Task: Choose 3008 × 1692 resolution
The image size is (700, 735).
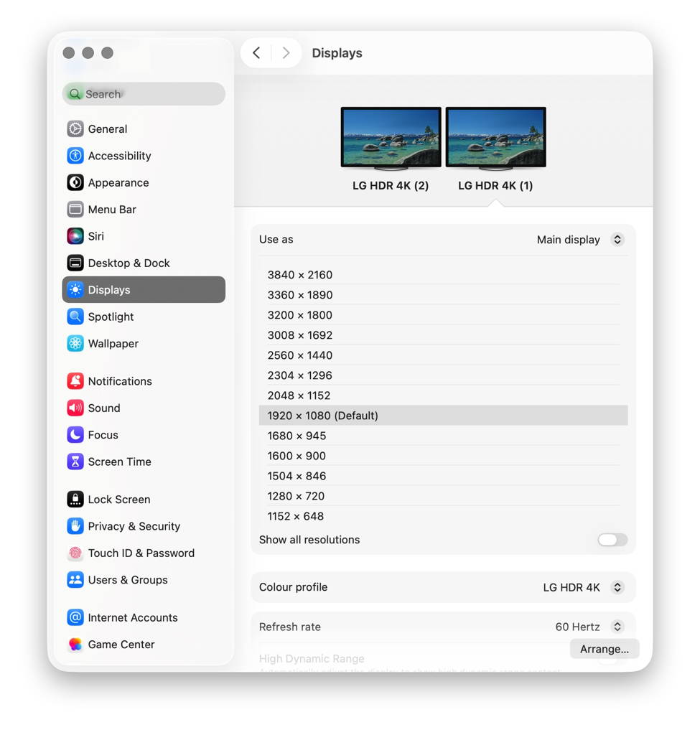Action: [x=443, y=335]
